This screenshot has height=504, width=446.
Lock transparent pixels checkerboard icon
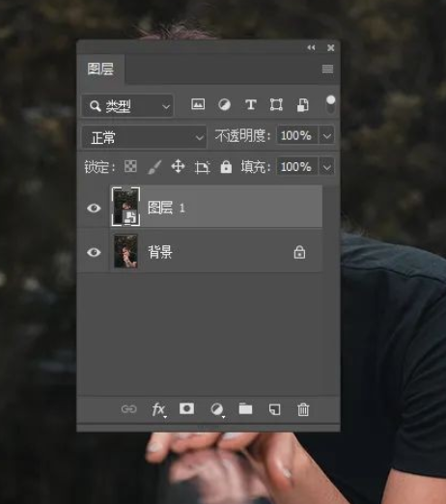[130, 167]
